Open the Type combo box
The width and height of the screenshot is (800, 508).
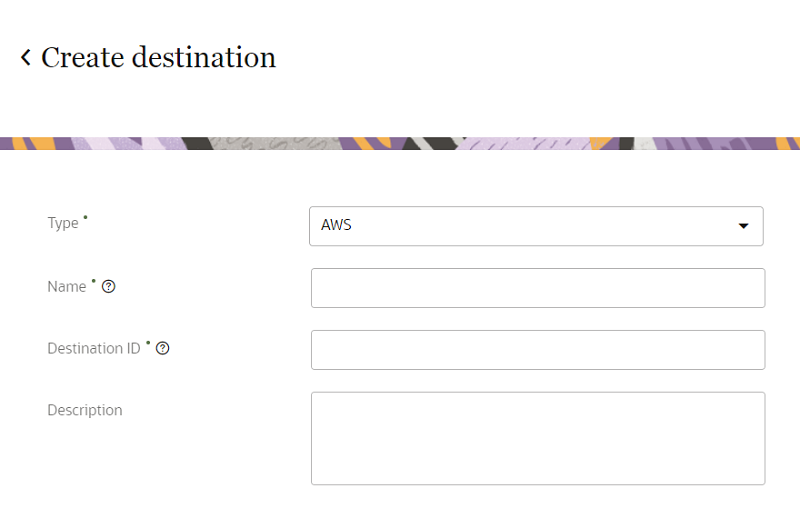click(536, 226)
